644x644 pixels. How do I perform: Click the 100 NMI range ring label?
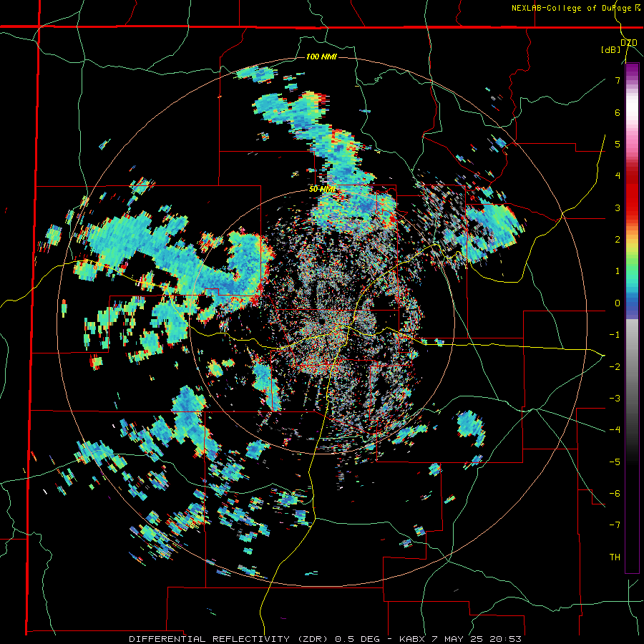(321, 57)
